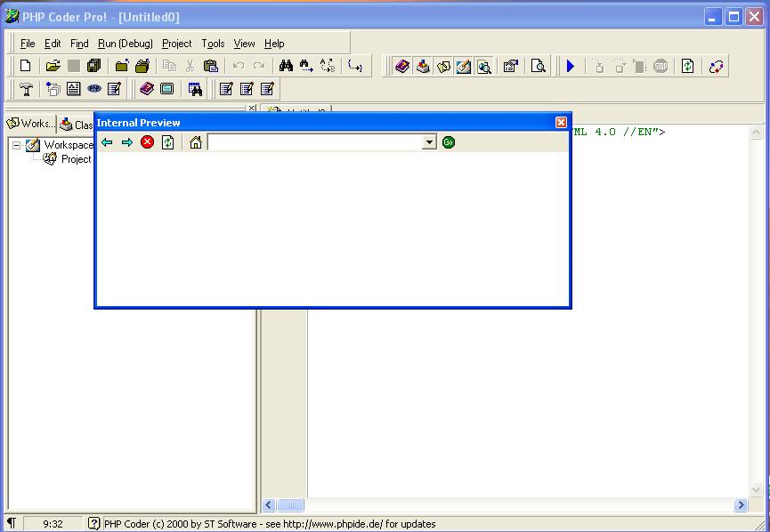
Task: Go forward in Internal Preview
Action: pyautogui.click(x=127, y=142)
